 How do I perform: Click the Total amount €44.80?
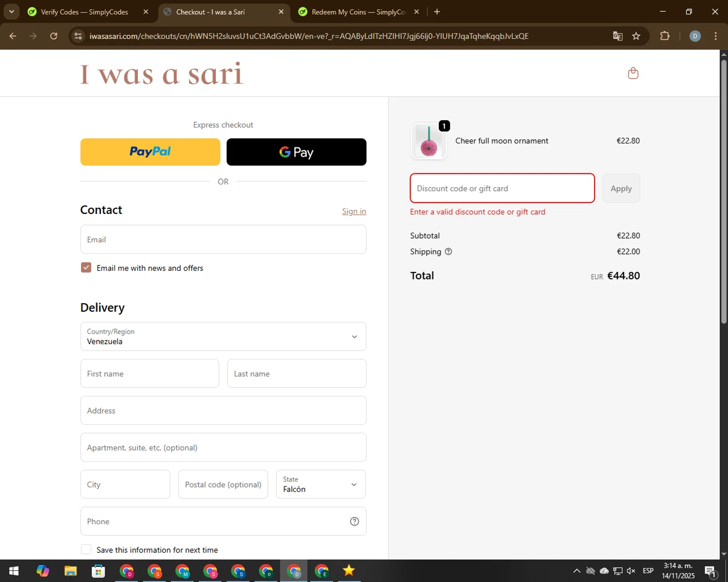(x=623, y=276)
